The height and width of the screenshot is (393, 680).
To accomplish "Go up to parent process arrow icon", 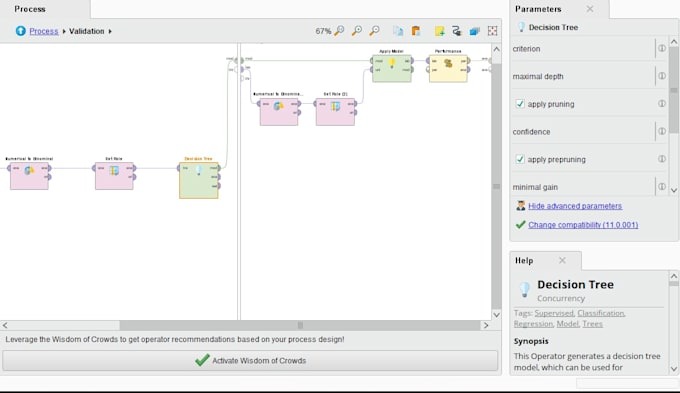I will coord(20,31).
